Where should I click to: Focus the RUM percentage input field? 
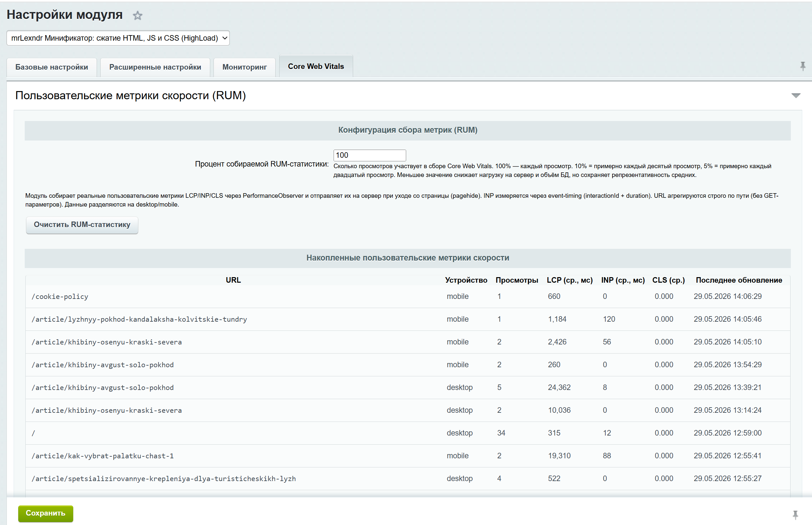(370, 155)
